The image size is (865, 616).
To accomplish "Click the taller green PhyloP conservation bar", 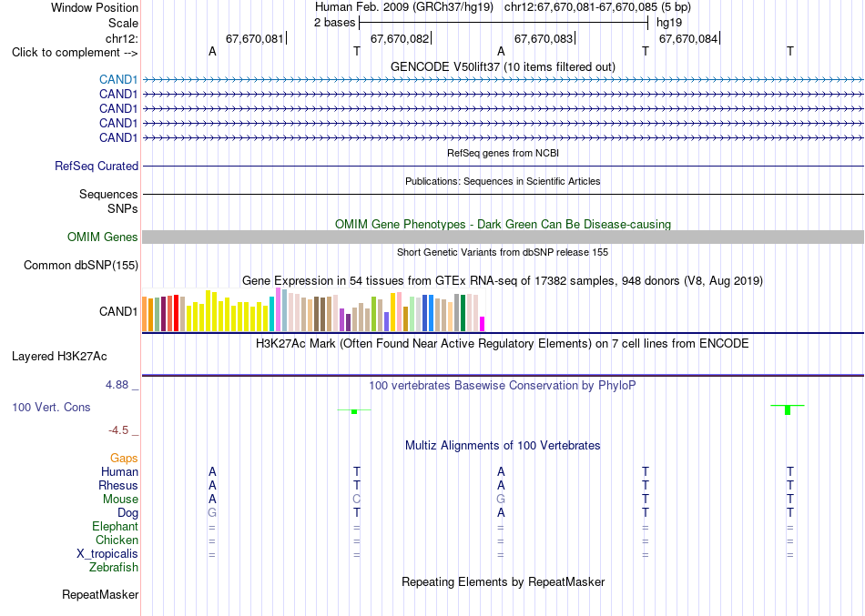I will [788, 409].
